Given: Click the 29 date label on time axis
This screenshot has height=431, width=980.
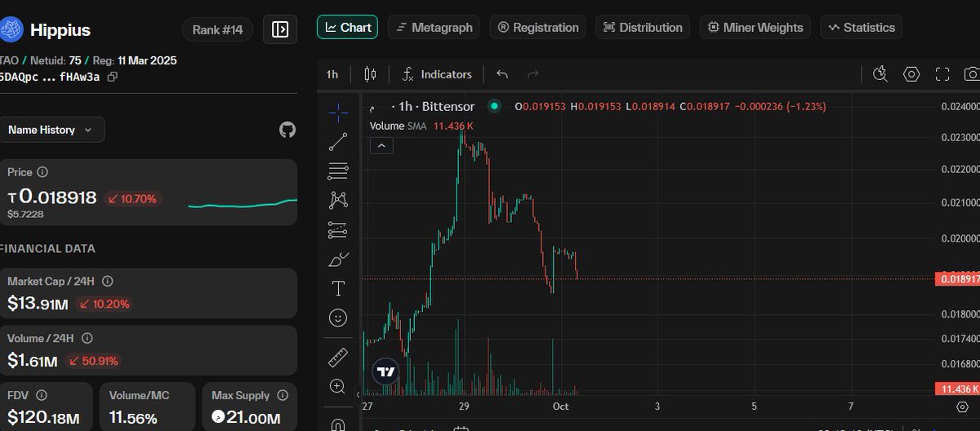Looking at the screenshot, I should tap(464, 406).
